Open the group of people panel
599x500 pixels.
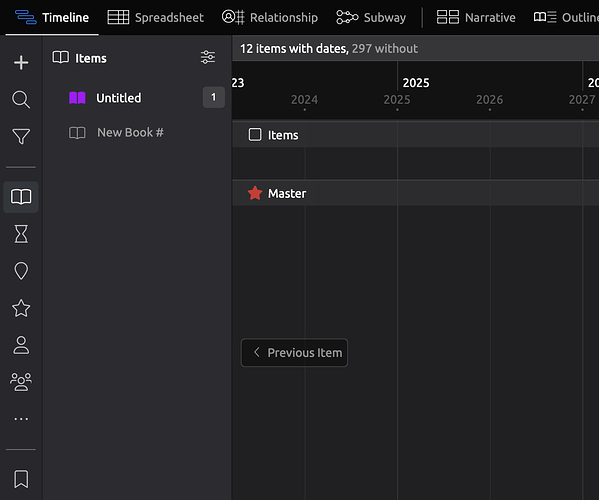[x=21, y=382]
